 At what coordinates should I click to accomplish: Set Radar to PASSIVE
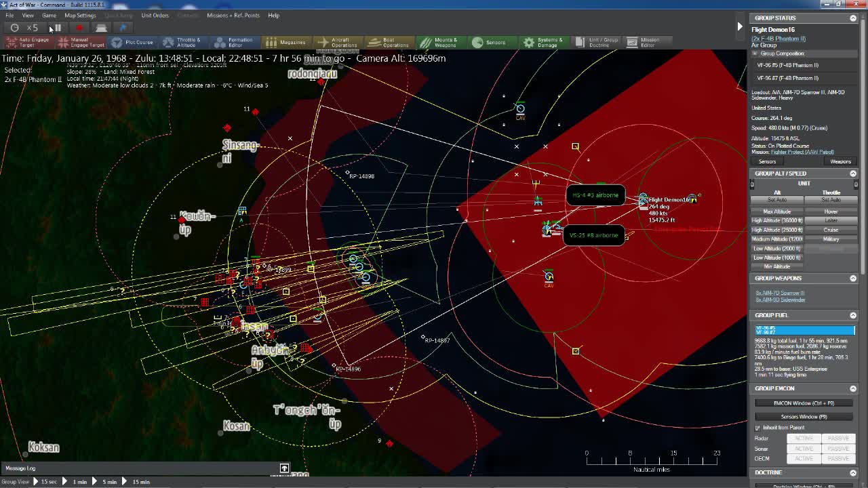(838, 439)
